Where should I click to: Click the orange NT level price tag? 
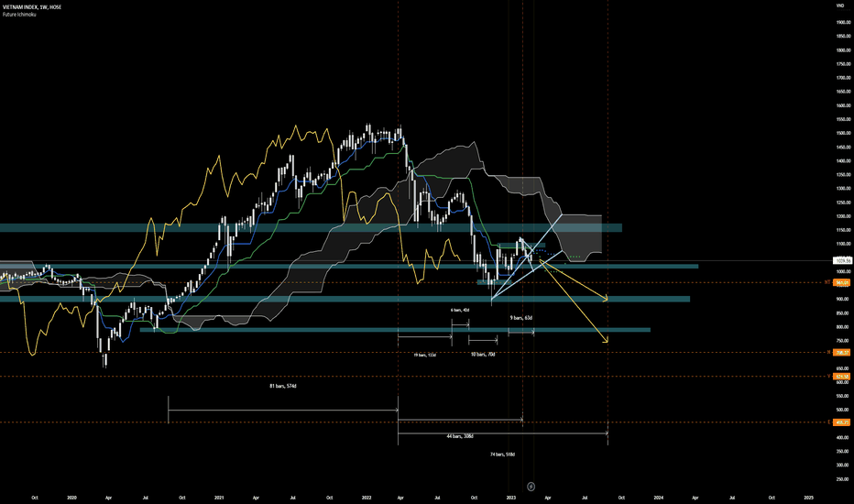[x=843, y=283]
